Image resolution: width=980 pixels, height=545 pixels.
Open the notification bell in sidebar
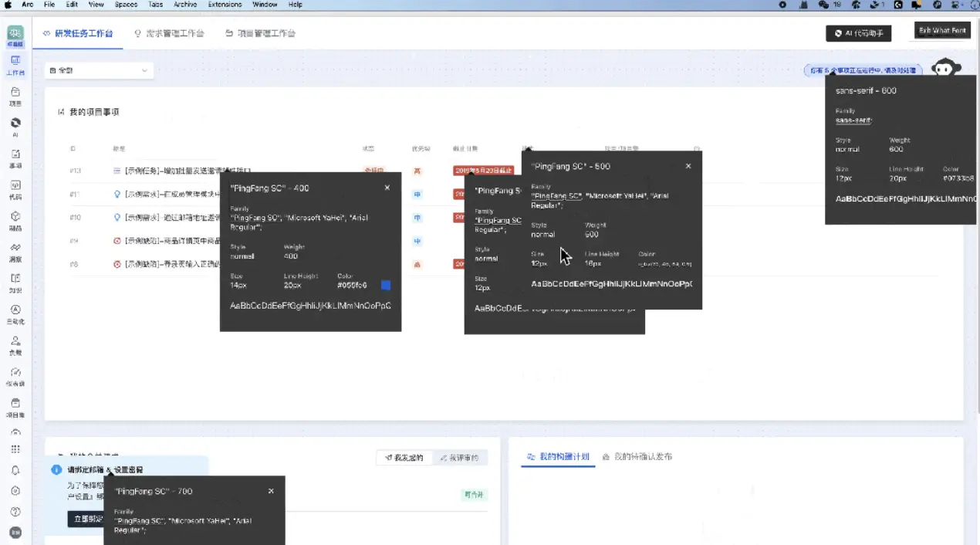coord(15,470)
